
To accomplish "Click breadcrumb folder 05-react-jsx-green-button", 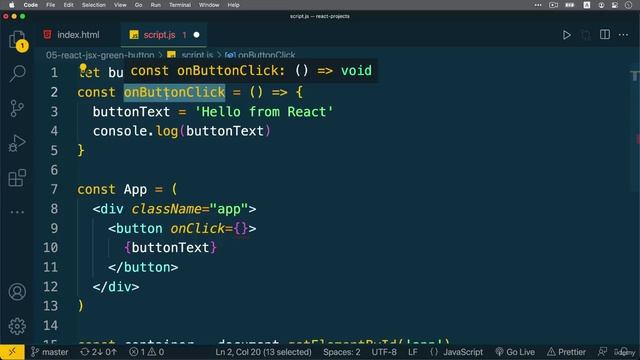I will (x=100, y=55).
